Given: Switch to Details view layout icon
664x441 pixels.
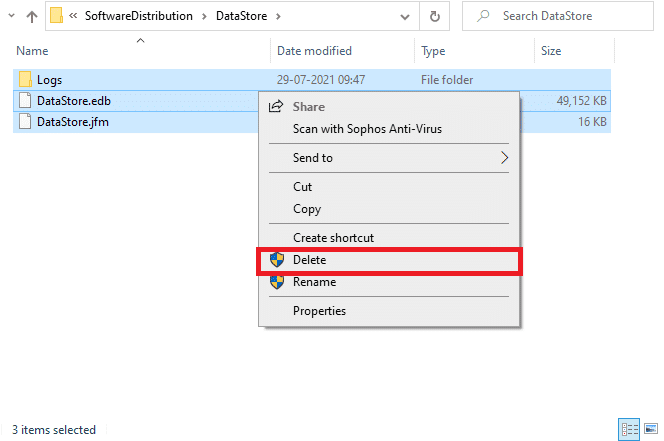Looking at the screenshot, I should [629, 430].
